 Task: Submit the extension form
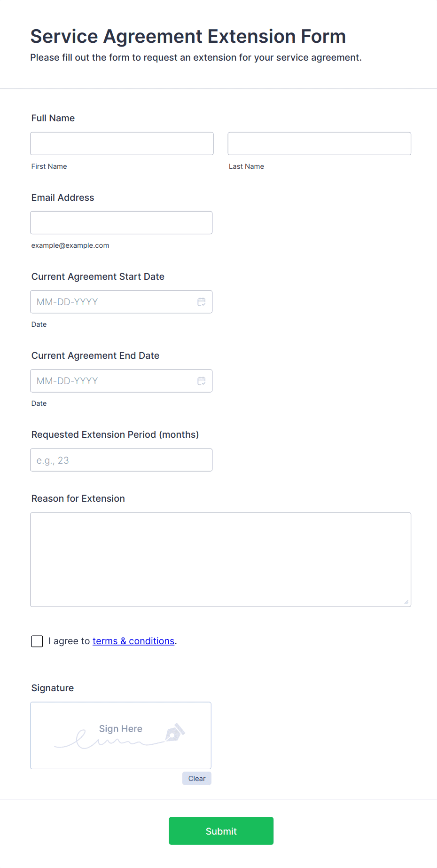221,831
